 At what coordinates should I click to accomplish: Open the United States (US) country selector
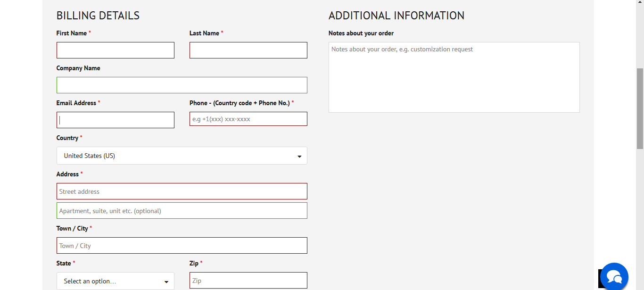pos(182,156)
